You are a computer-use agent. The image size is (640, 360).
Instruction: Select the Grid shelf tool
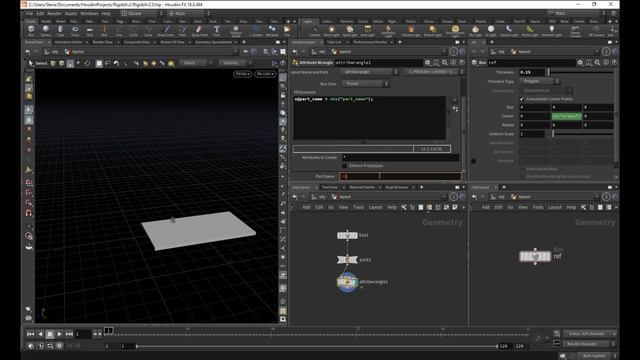click(x=90, y=30)
